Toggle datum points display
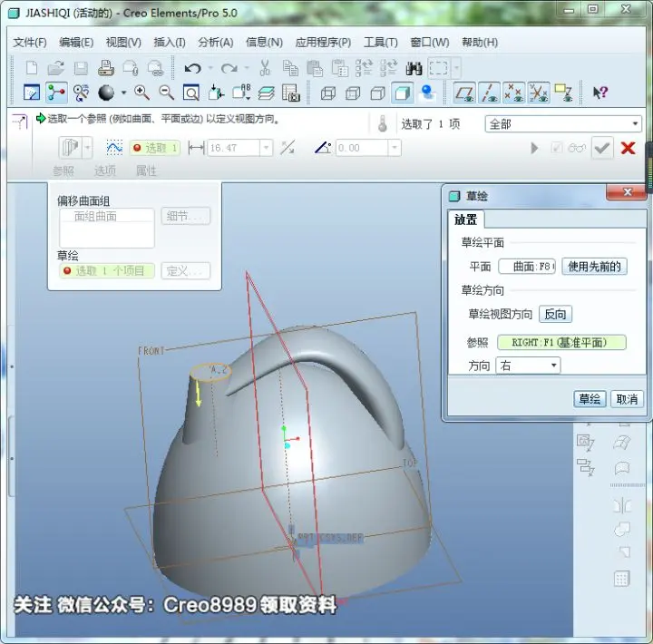Image resolution: width=653 pixels, height=644 pixels. point(514,93)
